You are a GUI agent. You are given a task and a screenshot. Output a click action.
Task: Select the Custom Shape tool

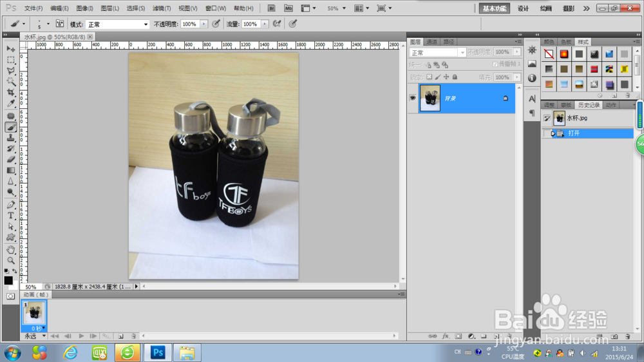(11, 237)
